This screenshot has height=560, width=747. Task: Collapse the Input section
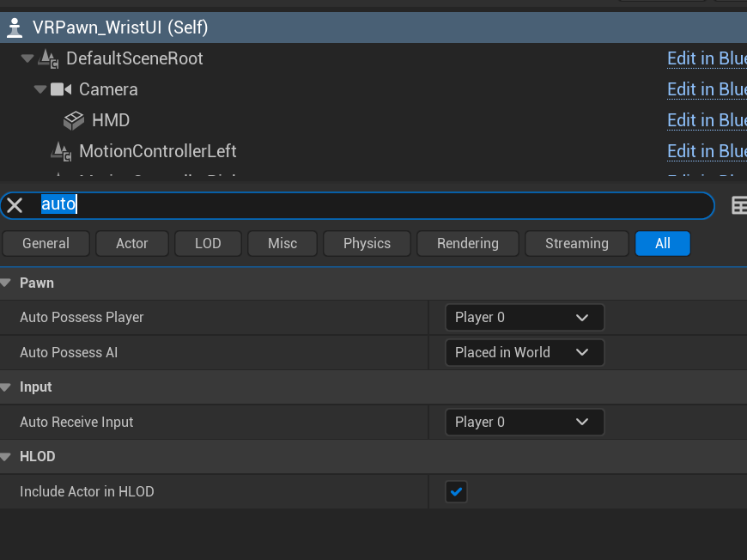tap(6, 387)
